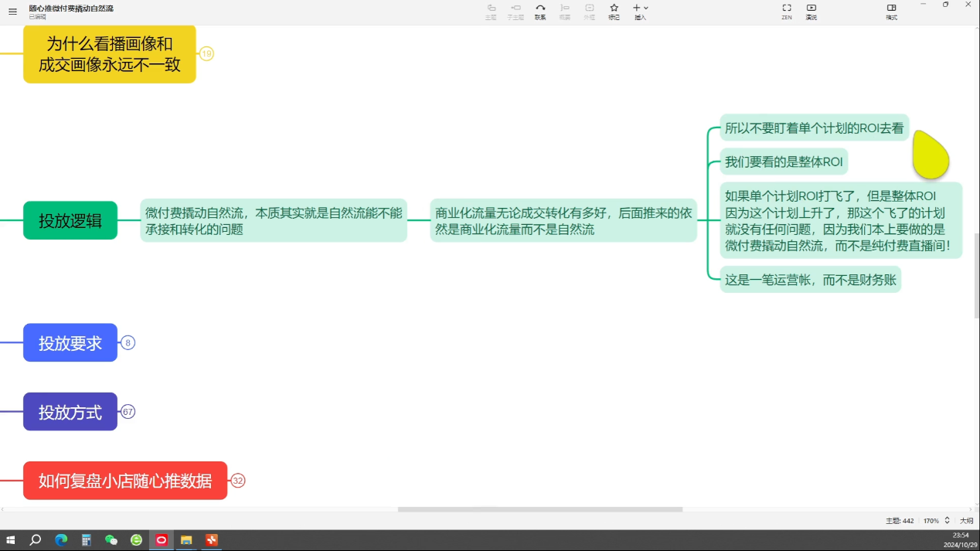Viewport: 980px width, 551px height.
Task: Open Microsoft Edge from the taskbar
Action: (61, 540)
